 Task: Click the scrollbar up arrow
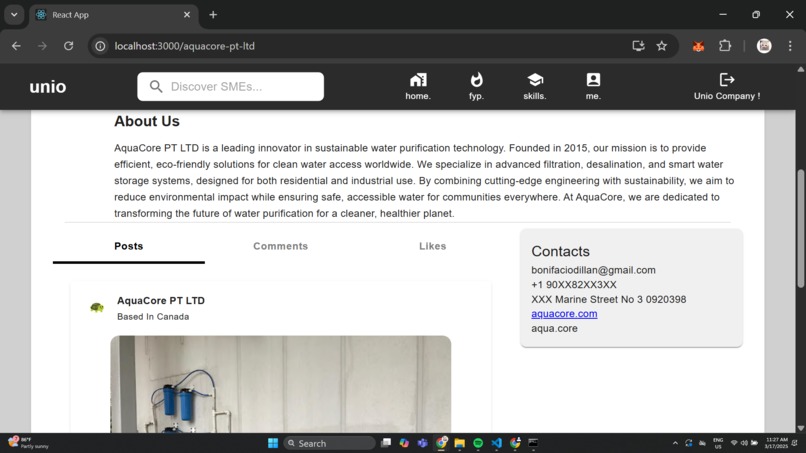(800, 69)
